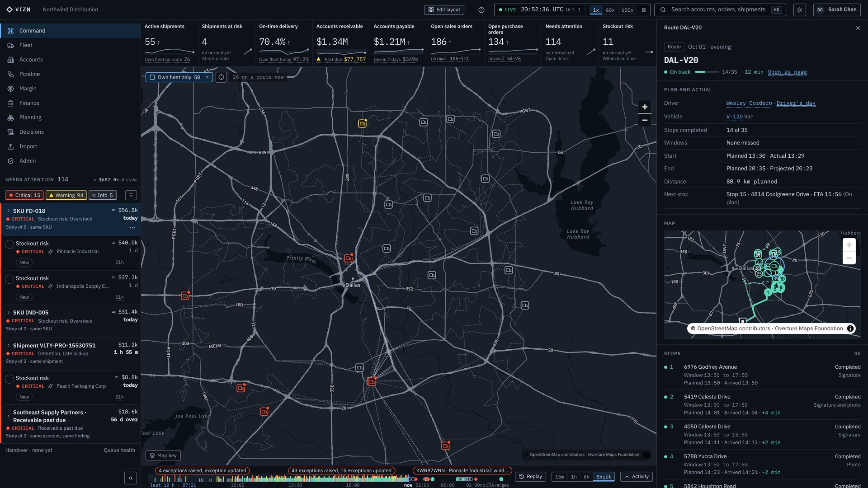Expand Shipment VLTY-PRO-15530751 story
This screenshot has width=868, height=488.
click(x=8, y=346)
